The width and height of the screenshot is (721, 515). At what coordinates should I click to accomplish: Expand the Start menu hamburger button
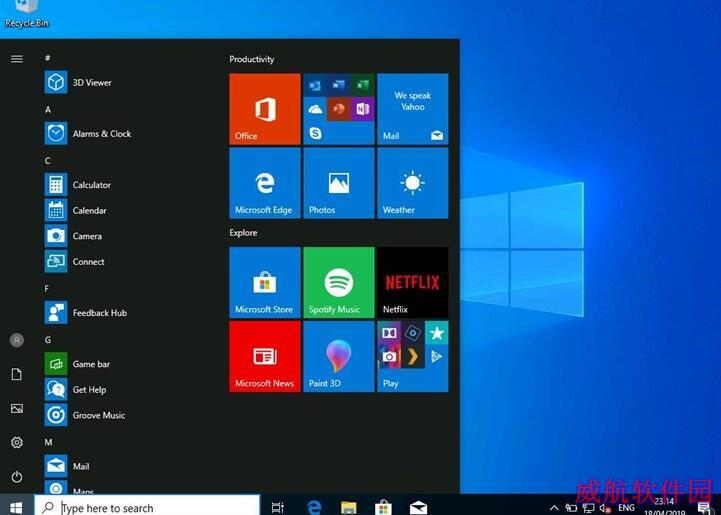click(x=17, y=59)
